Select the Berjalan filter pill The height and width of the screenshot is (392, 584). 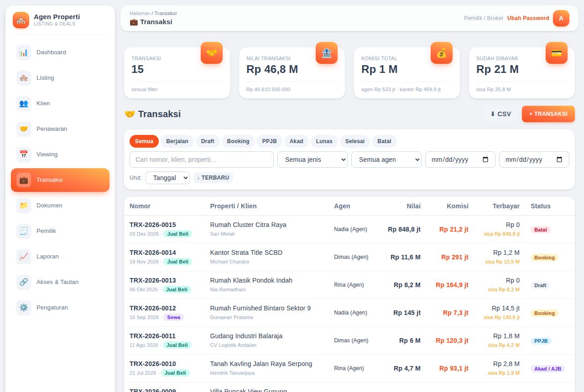tap(177, 141)
